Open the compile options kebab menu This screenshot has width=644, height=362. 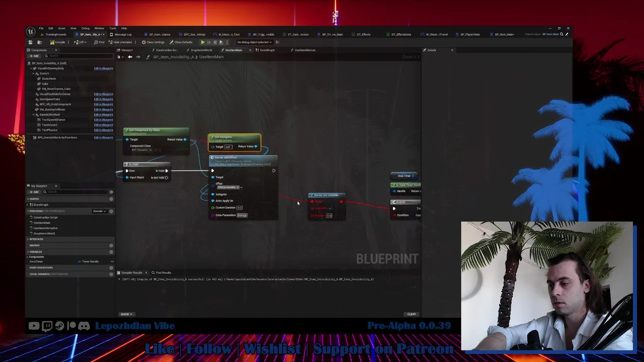click(x=69, y=42)
